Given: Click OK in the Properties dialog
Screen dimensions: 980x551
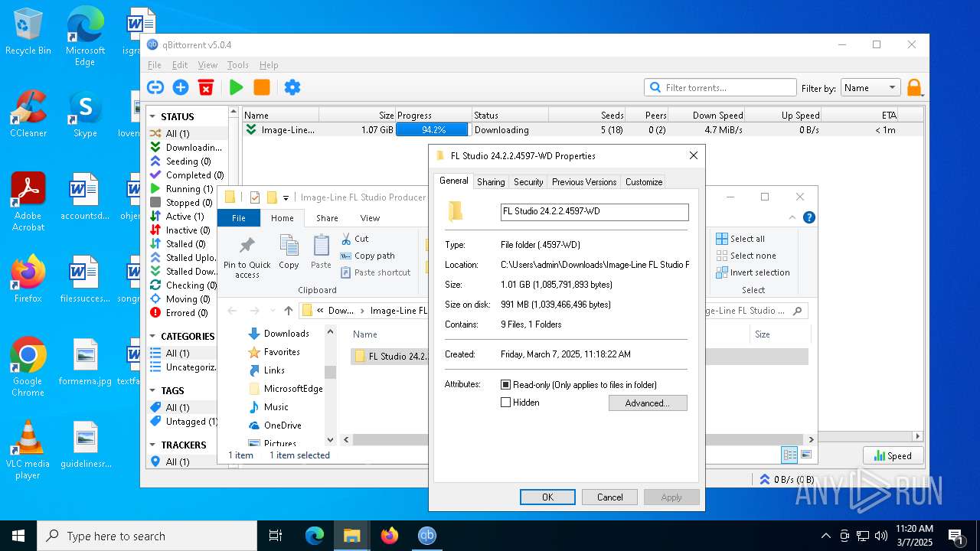Looking at the screenshot, I should point(547,497).
